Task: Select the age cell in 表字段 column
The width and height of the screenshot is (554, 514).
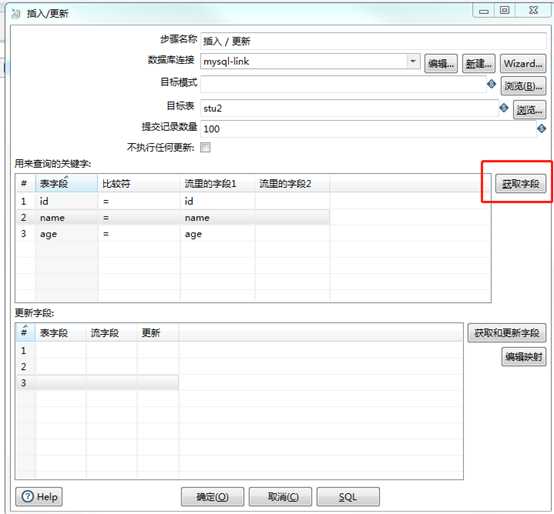Action: (66, 234)
